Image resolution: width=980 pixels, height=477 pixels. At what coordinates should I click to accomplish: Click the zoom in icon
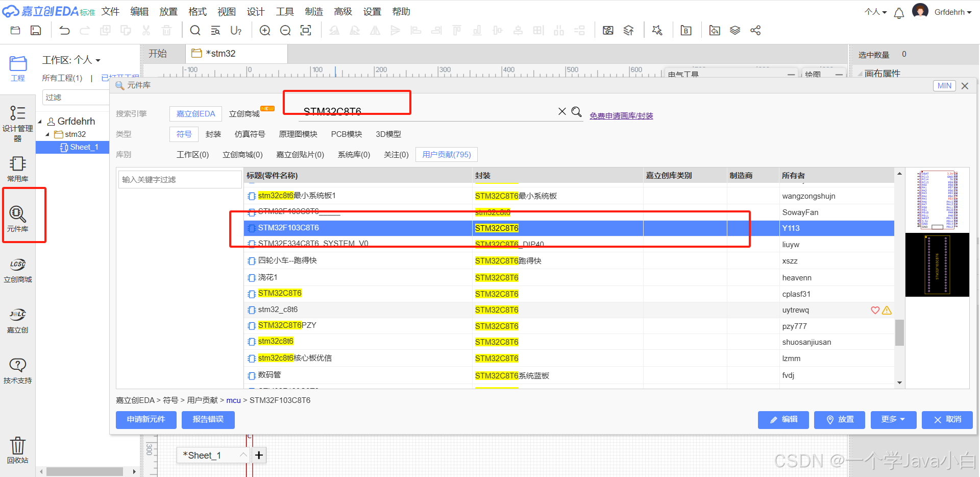pyautogui.click(x=265, y=31)
